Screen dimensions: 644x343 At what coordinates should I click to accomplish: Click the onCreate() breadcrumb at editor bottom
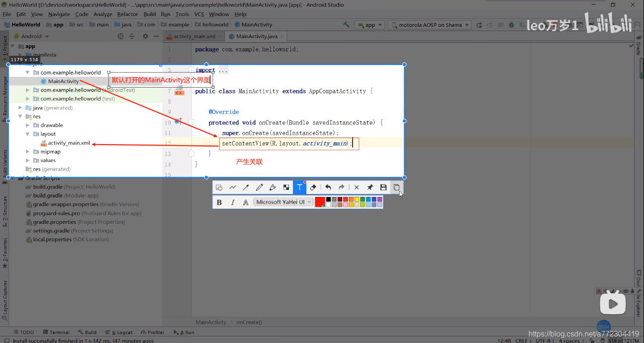pos(249,322)
